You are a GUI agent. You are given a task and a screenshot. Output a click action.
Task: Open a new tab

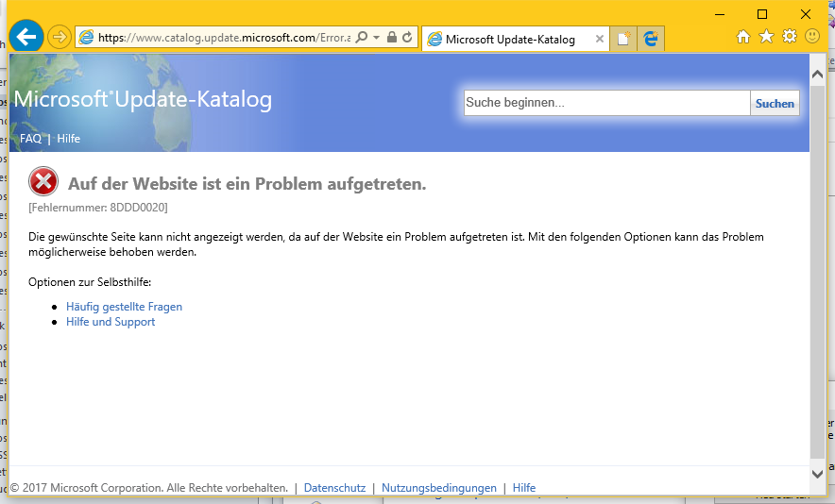point(623,39)
